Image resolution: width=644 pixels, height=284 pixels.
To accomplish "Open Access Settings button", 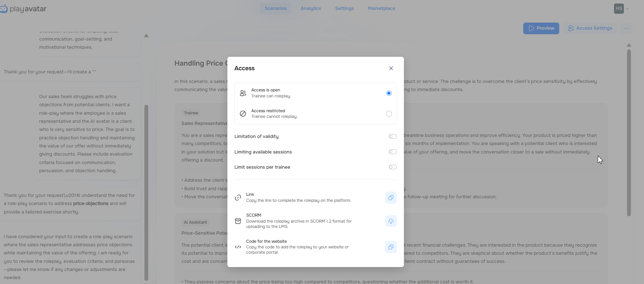I will [590, 28].
